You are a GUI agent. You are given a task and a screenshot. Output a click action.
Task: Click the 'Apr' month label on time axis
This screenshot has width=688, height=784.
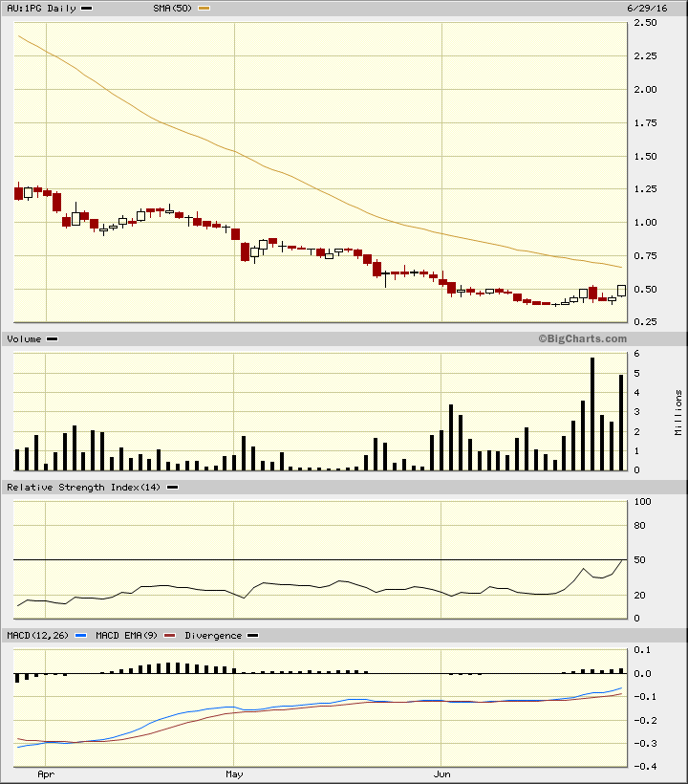pyautogui.click(x=46, y=774)
